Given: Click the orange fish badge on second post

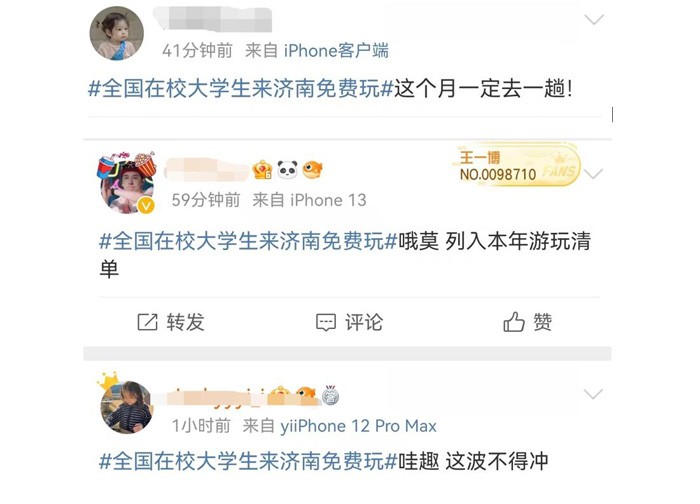Looking at the screenshot, I should point(312,169).
